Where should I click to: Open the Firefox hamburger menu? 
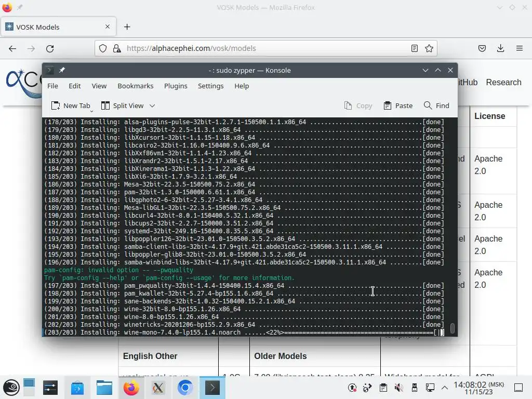pos(519,48)
